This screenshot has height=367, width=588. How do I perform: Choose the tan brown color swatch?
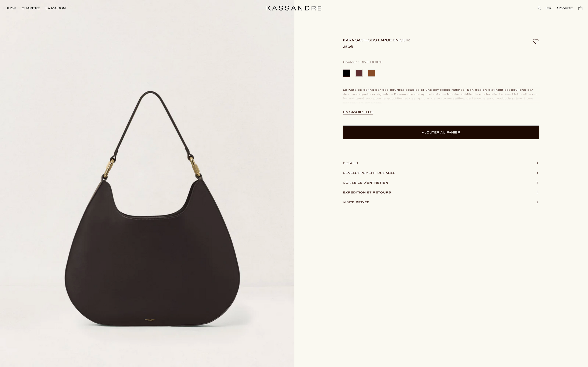click(371, 73)
